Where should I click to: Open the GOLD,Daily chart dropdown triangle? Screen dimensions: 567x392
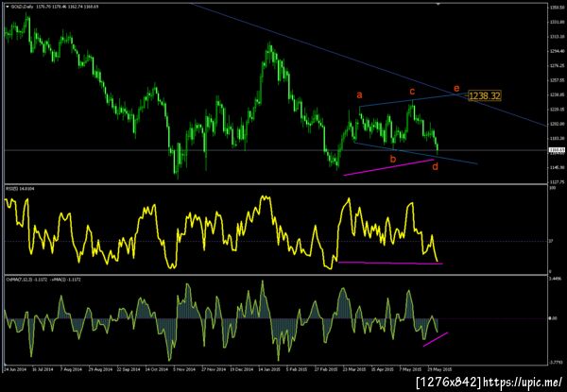point(8,7)
